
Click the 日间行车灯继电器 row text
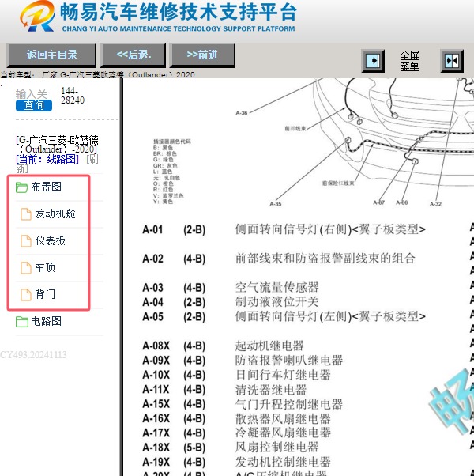[283, 375]
